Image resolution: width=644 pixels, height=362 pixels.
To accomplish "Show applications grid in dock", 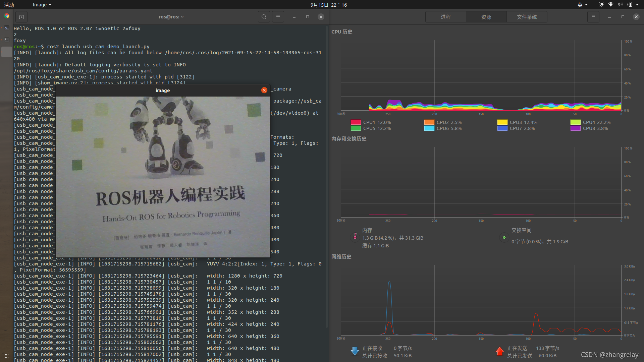I will (7, 356).
